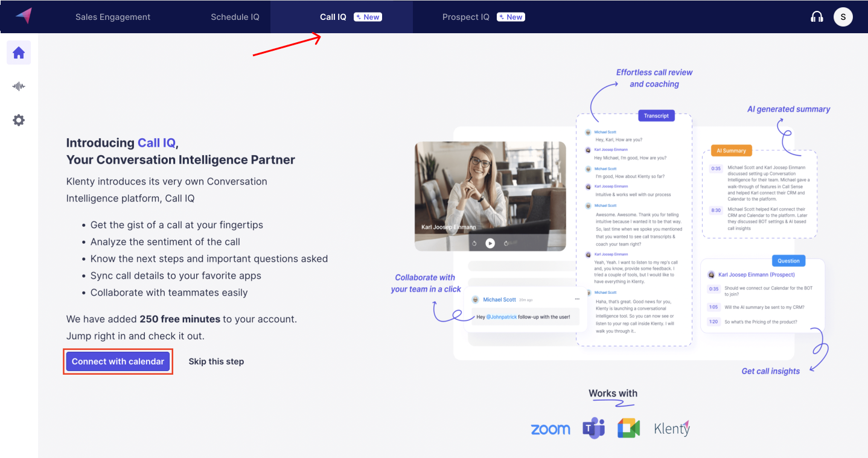Click Michael Scott's avatar in the comment card
This screenshot has height=458, width=868.
476,299
